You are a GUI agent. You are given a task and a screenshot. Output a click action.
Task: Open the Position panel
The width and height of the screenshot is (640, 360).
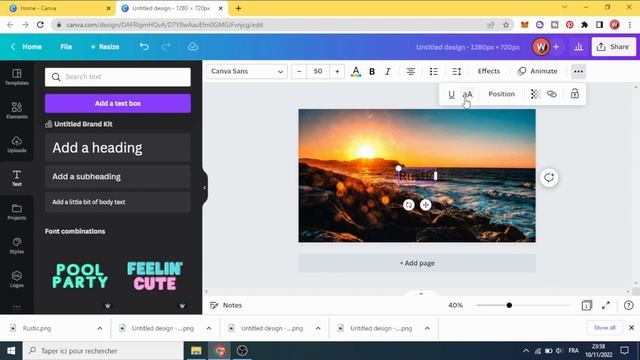point(502,94)
